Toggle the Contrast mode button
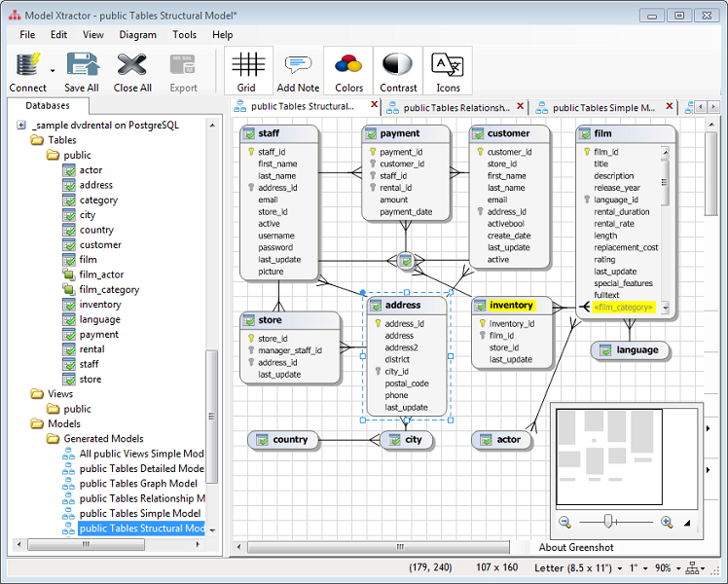This screenshot has height=584, width=728. [x=398, y=66]
